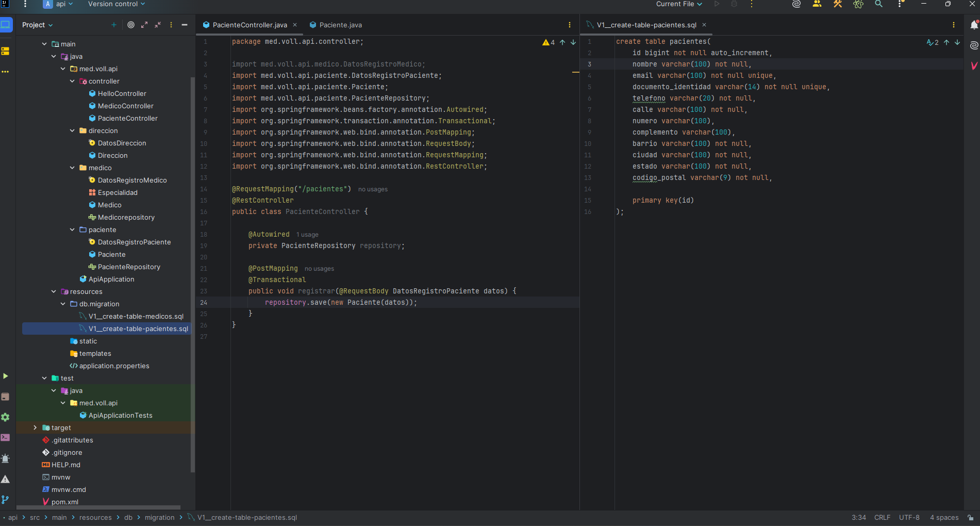Click the warnings indicator showing 4

click(x=549, y=42)
